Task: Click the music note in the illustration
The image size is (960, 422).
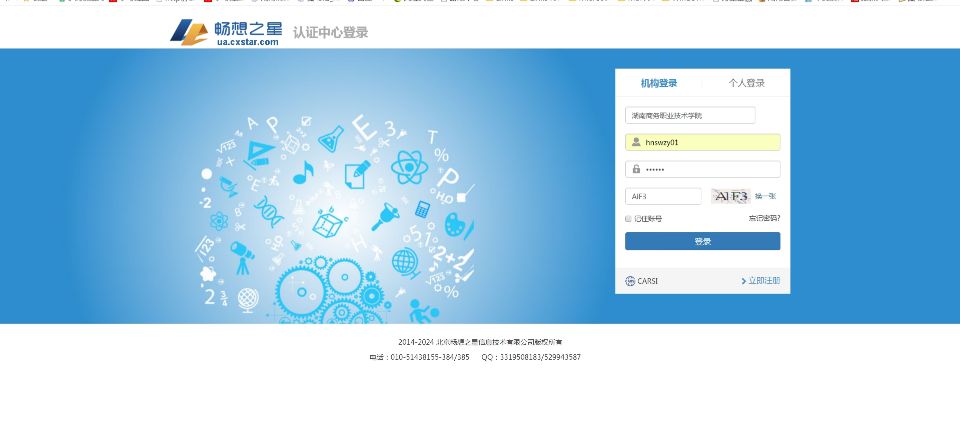Action: point(304,171)
